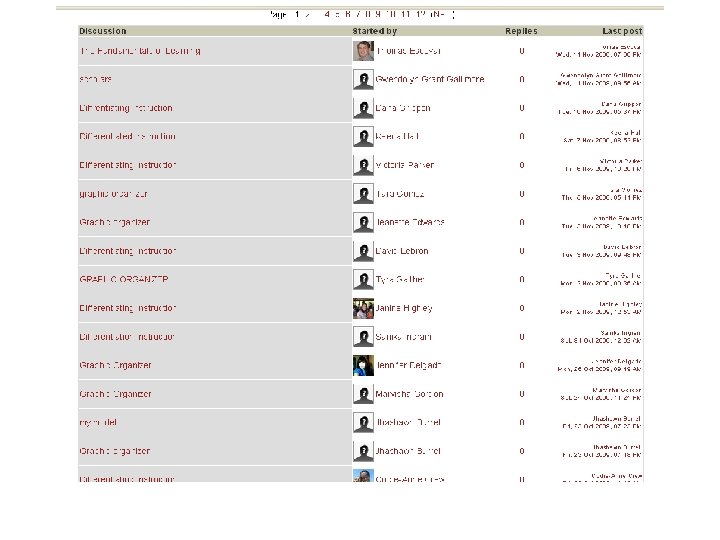Image resolution: width=720 pixels, height=540 pixels.
Task: Open Victoria Parker's Differentiating instruction discussion
Action: 128,165
